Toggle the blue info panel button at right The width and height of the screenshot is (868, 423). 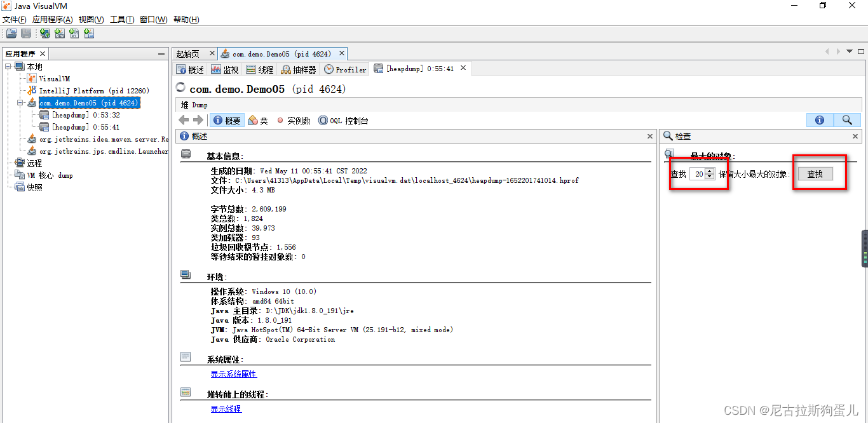(820, 120)
